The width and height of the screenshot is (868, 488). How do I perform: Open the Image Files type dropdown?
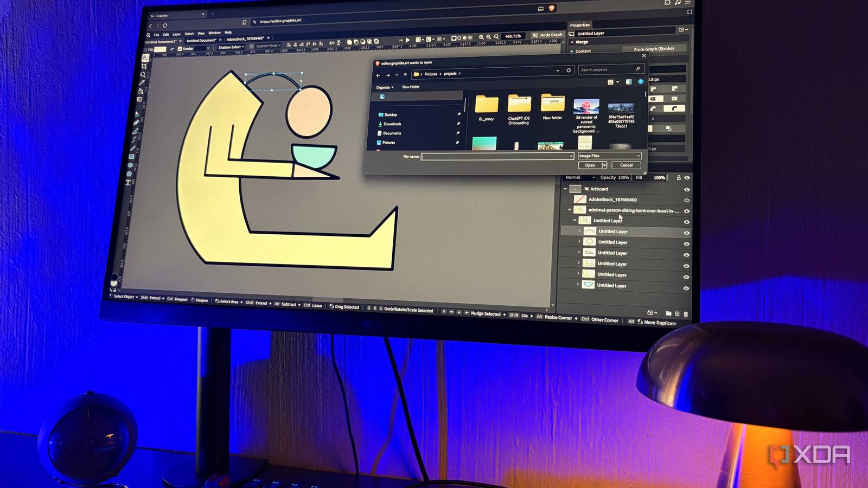point(610,156)
